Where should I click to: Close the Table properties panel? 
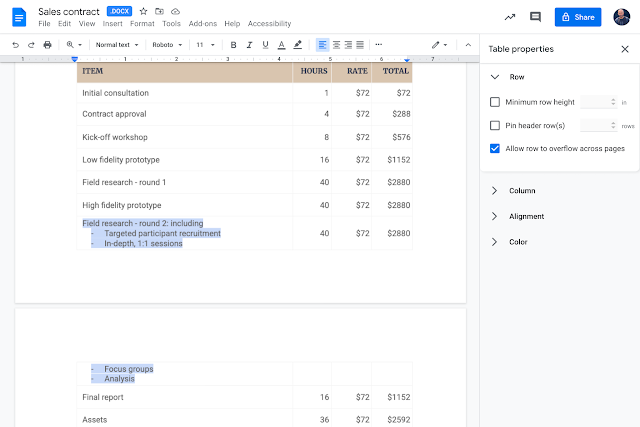[624, 49]
